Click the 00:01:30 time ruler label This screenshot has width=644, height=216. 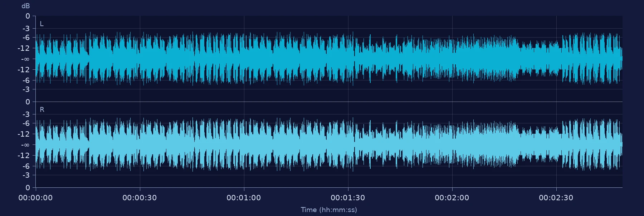click(348, 198)
